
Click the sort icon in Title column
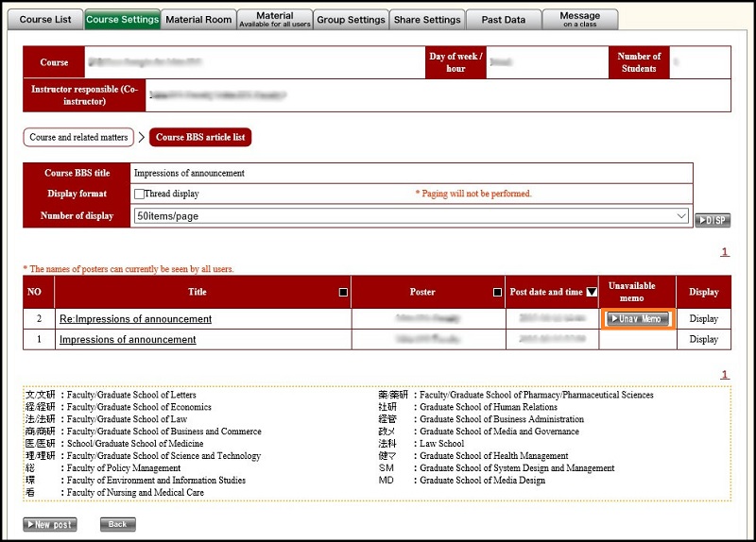343,293
